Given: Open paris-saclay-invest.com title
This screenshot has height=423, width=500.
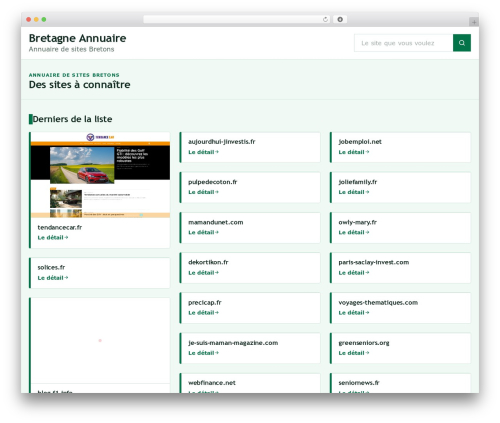Looking at the screenshot, I should click(x=374, y=262).
